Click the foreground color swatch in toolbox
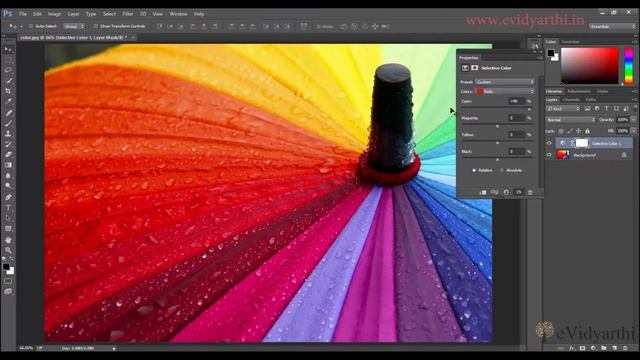 click(x=6, y=267)
